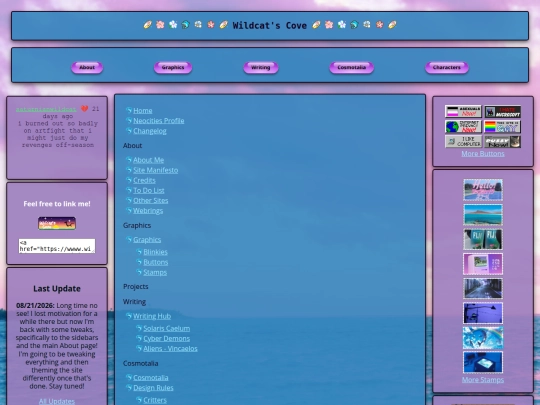Open the Writing Hub link
540x405 pixels.
tap(152, 316)
